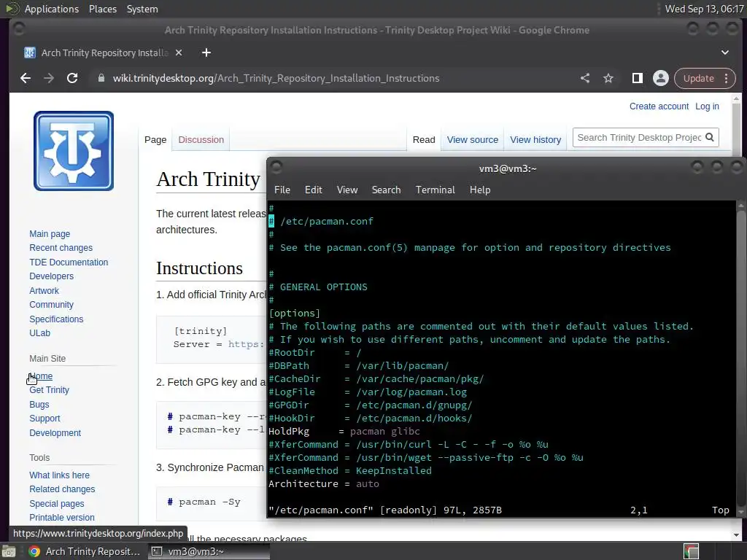This screenshot has height=560, width=747.
Task: Click the Chrome Update button
Action: coord(698,78)
